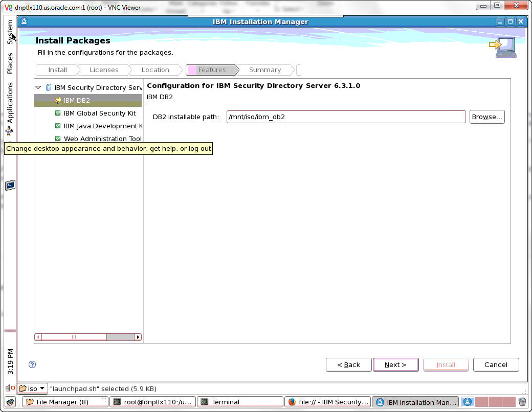Screen dimensions: 532x412
Task: Click the Cancel button
Action: coord(496,365)
